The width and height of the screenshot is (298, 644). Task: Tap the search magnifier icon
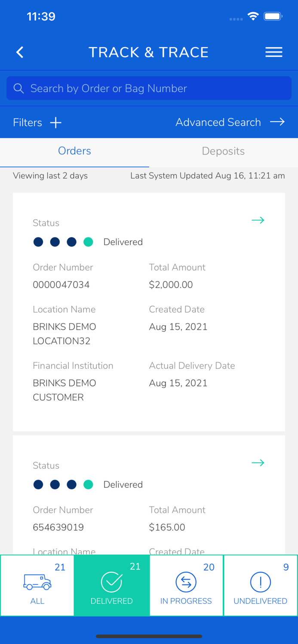tap(18, 88)
